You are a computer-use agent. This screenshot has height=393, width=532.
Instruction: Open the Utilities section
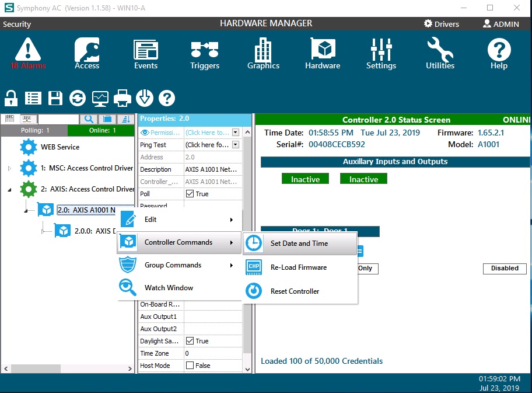(440, 54)
